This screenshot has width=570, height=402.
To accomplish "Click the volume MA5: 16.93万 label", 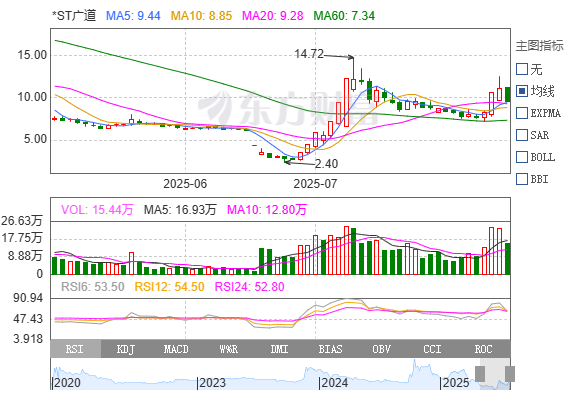I will [x=180, y=210].
